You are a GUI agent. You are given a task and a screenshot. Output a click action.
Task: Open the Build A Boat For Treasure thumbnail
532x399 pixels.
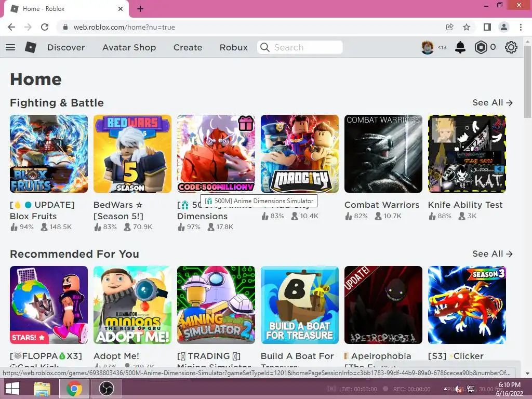[300, 305]
